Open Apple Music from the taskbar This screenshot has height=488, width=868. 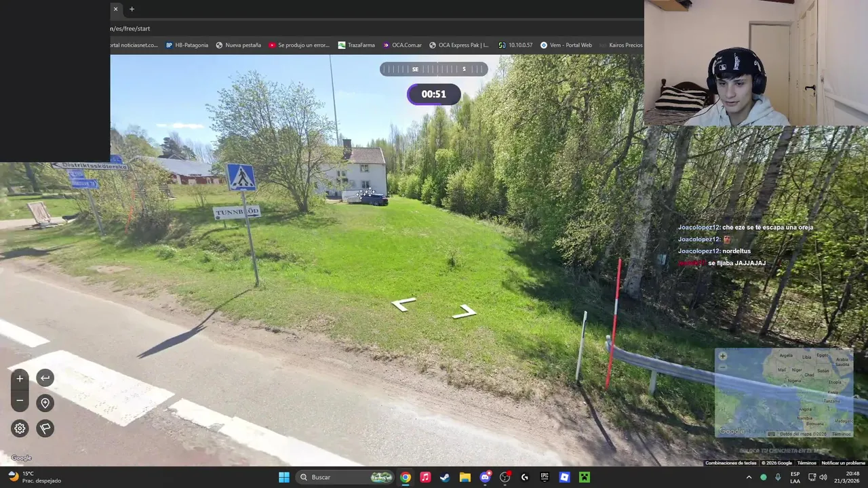click(425, 477)
